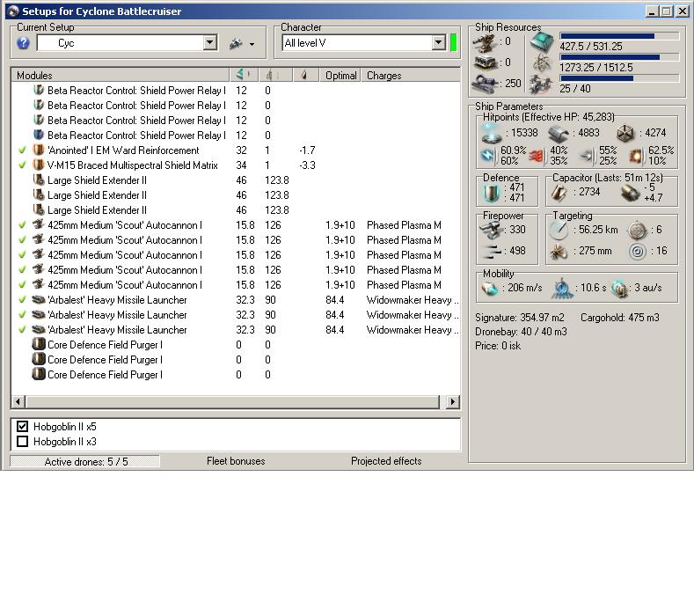Click the thermal resistance icon beside 40%

tap(536, 155)
